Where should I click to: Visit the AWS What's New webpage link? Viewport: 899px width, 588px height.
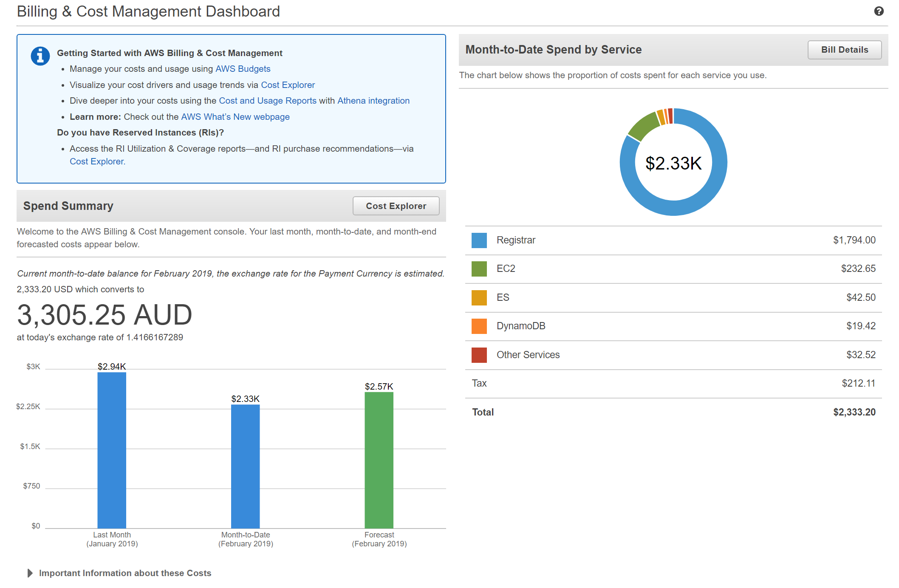click(x=235, y=117)
